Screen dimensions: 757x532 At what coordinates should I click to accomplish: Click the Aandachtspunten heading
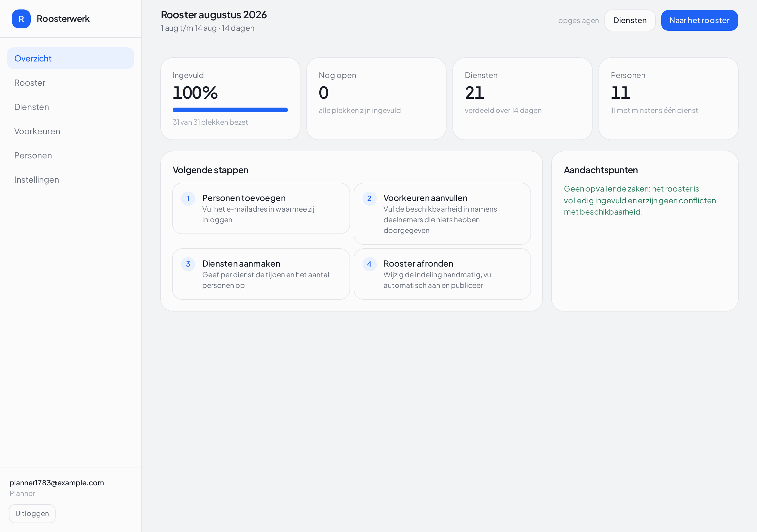click(x=601, y=170)
